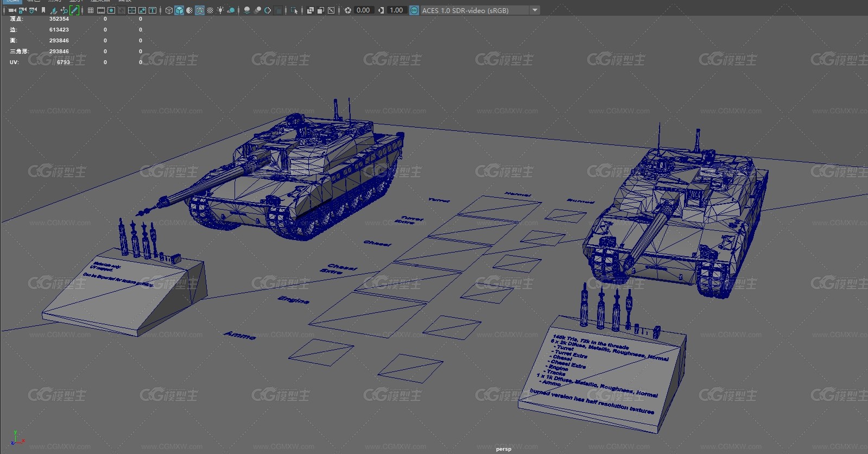Click the Motion Blur icon
This screenshot has height=454, width=868.
click(257, 10)
